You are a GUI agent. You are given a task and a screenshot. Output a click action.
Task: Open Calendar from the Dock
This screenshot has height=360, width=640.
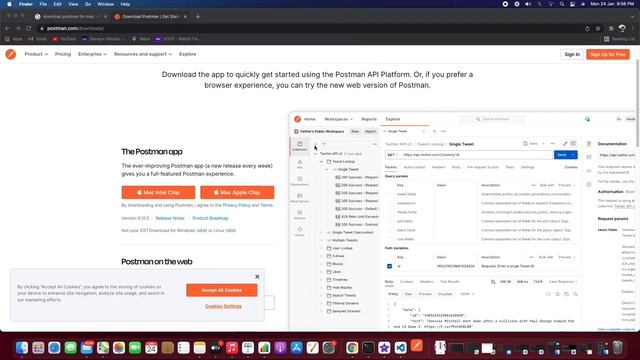151,348
